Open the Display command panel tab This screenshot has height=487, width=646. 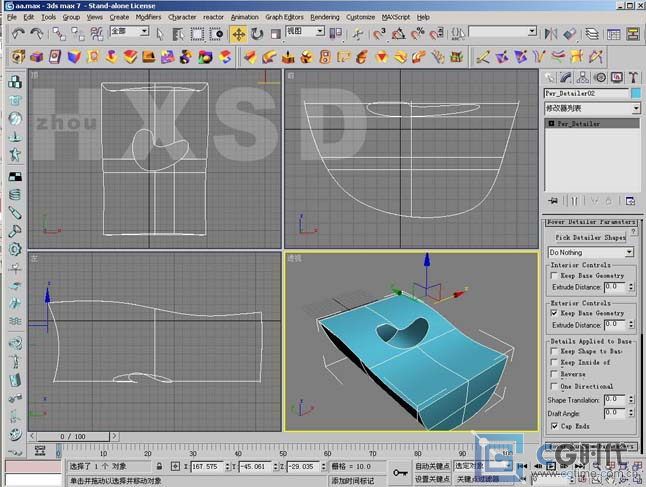(617, 77)
